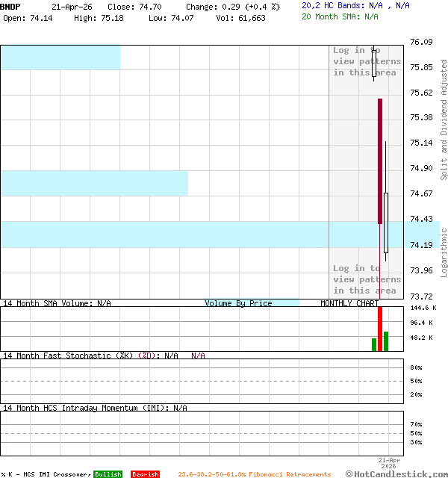The width and height of the screenshot is (448, 478).
Task: Click the large red bearish candlestick
Action: point(380,161)
